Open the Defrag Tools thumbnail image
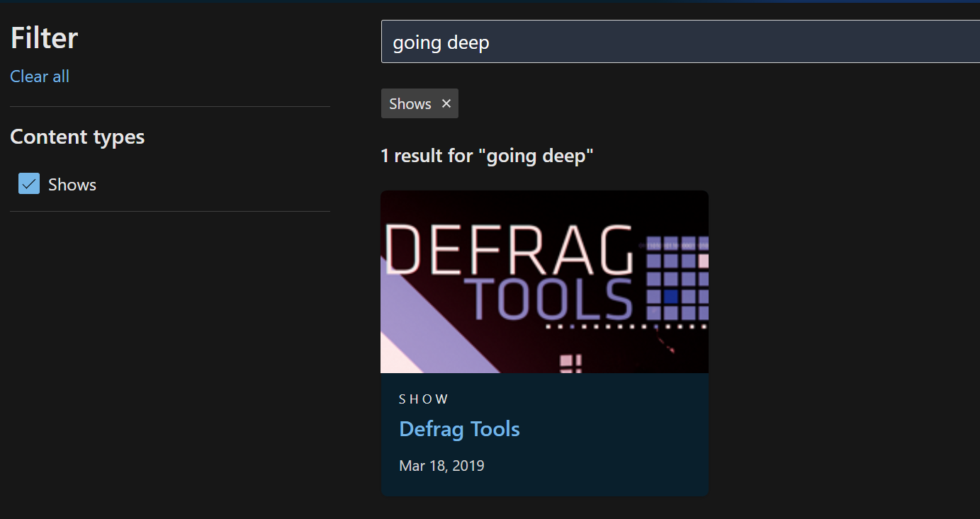 (x=544, y=282)
